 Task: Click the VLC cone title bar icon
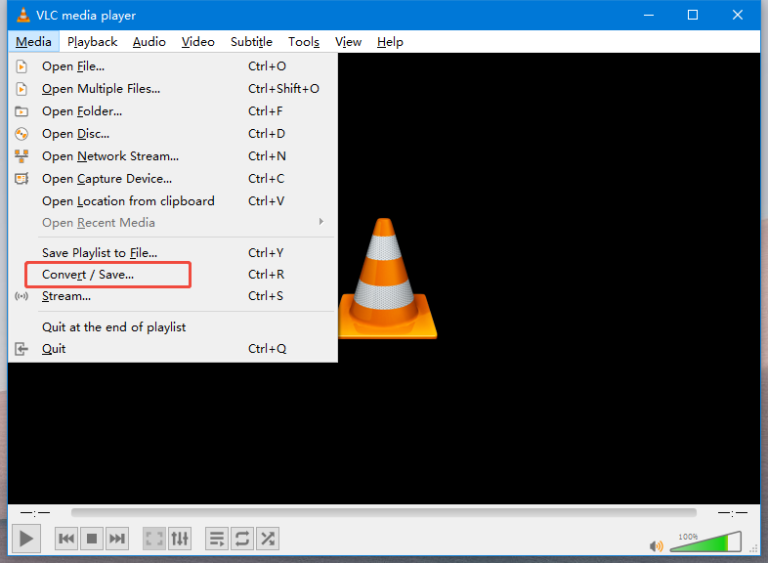click(x=23, y=15)
